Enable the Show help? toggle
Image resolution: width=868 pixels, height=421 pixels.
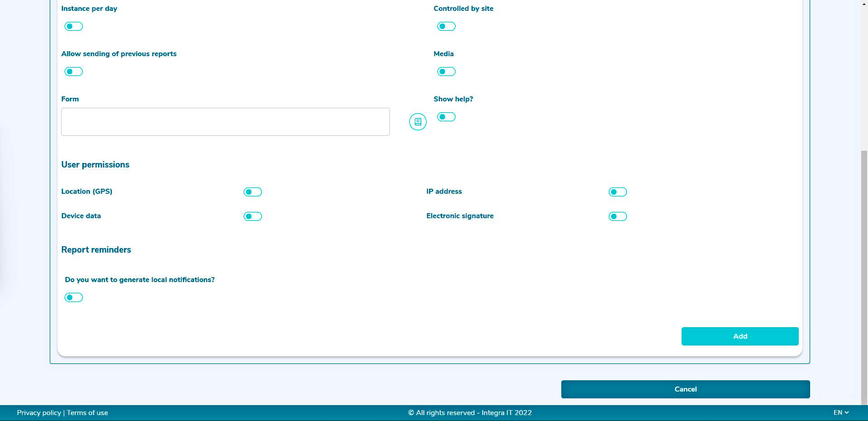pyautogui.click(x=446, y=117)
